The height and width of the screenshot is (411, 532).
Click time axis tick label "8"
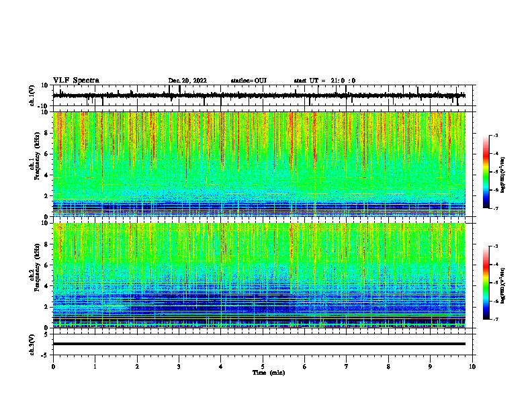tap(388, 367)
